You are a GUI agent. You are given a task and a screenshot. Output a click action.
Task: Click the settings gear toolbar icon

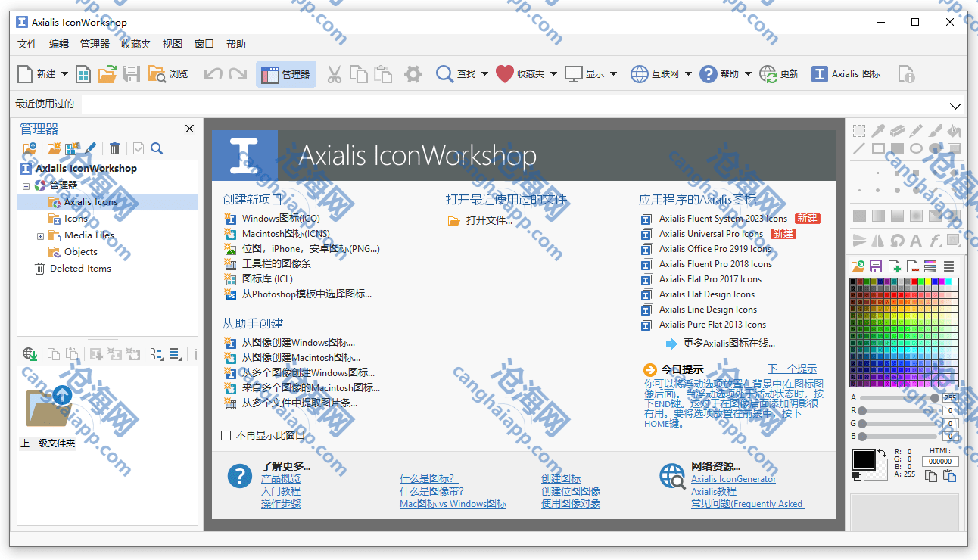[413, 74]
